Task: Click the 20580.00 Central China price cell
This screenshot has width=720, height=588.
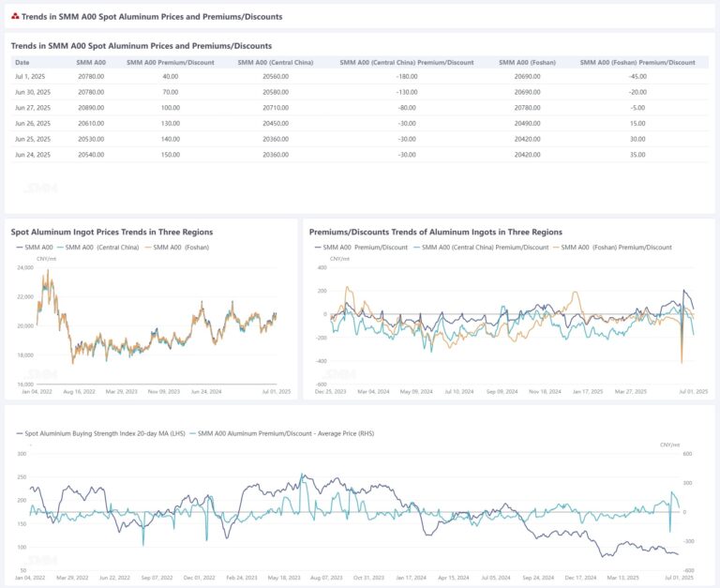Action: click(276, 92)
